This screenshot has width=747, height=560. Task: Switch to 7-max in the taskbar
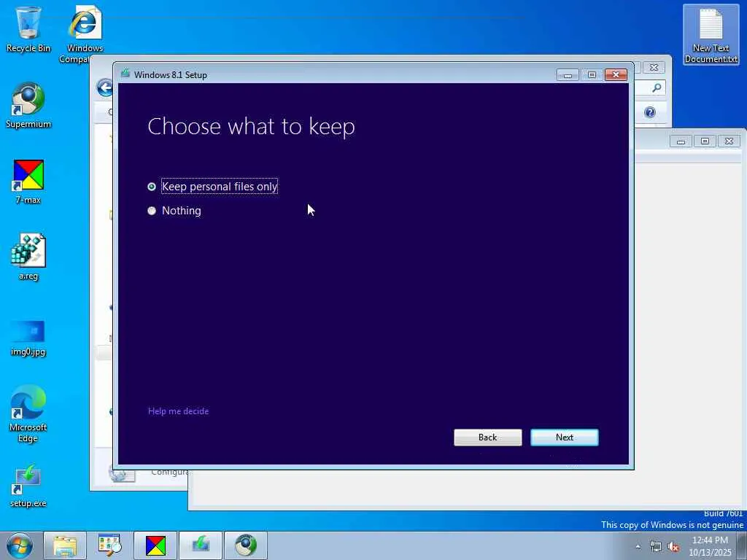(x=155, y=545)
